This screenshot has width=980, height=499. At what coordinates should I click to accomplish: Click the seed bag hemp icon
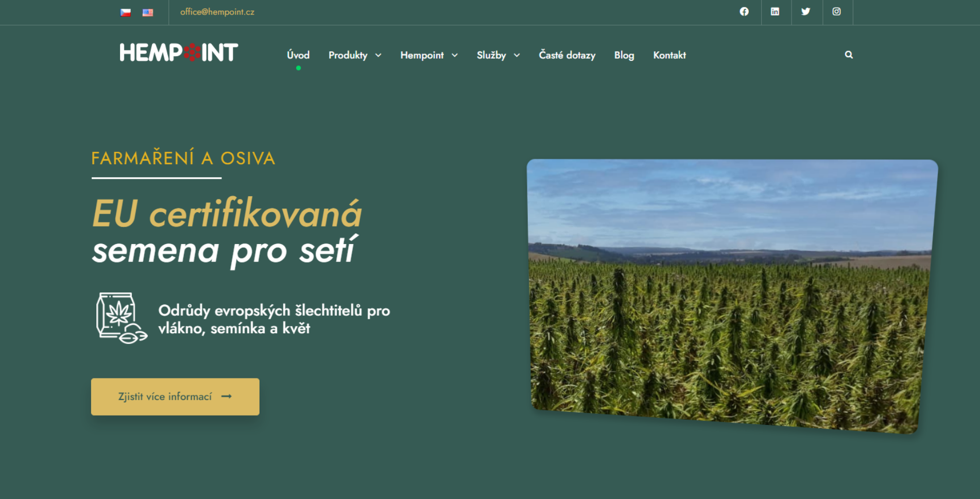[121, 318]
